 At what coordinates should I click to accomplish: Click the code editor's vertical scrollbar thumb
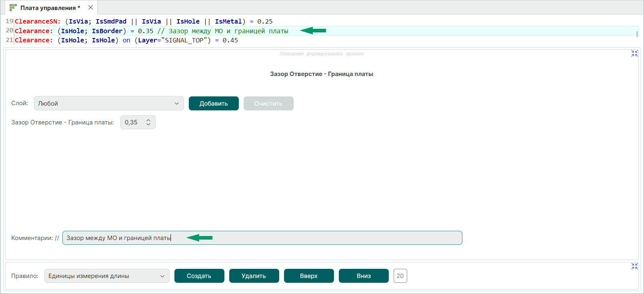pyautogui.click(x=637, y=34)
